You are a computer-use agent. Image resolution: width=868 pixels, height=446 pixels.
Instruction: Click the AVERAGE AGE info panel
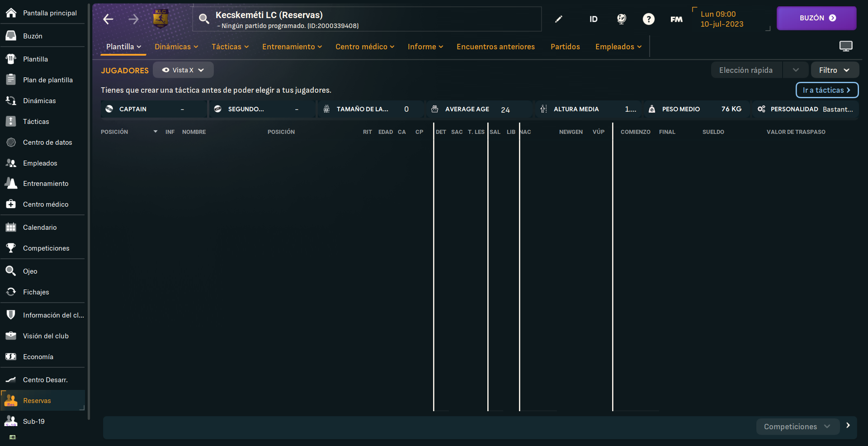[x=480, y=109]
